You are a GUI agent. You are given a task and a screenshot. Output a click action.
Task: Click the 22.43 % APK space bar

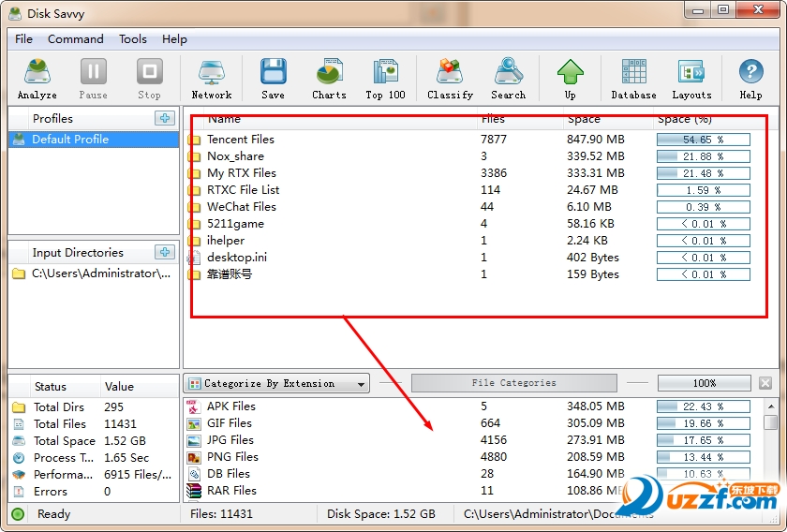tap(704, 406)
